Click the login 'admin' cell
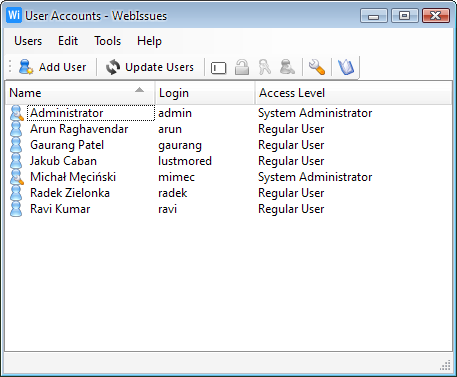The height and width of the screenshot is (377, 457). pos(175,113)
